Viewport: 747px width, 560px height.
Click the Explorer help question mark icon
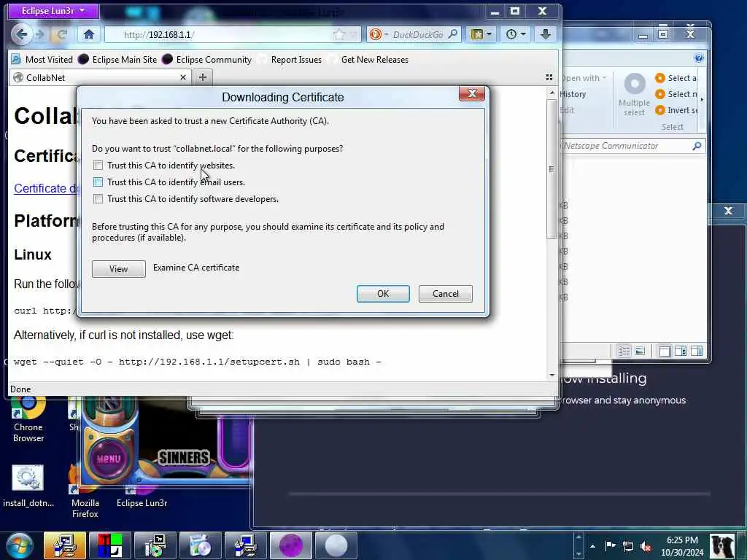[698, 58]
